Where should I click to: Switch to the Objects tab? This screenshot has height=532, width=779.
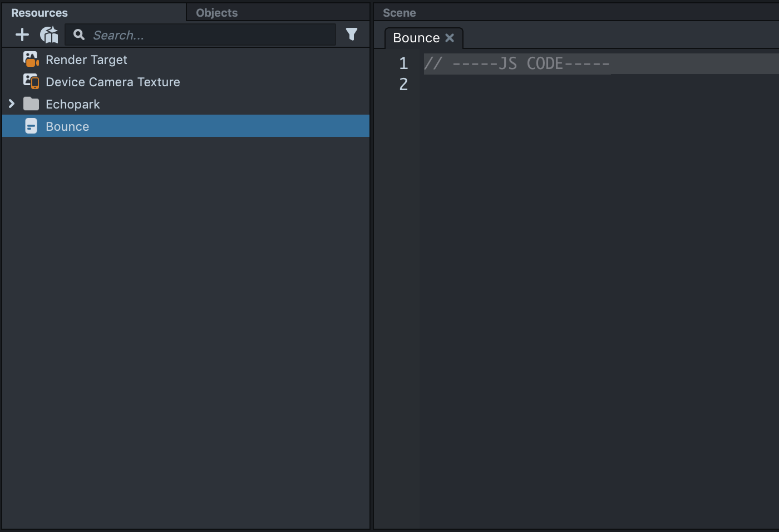click(x=216, y=12)
